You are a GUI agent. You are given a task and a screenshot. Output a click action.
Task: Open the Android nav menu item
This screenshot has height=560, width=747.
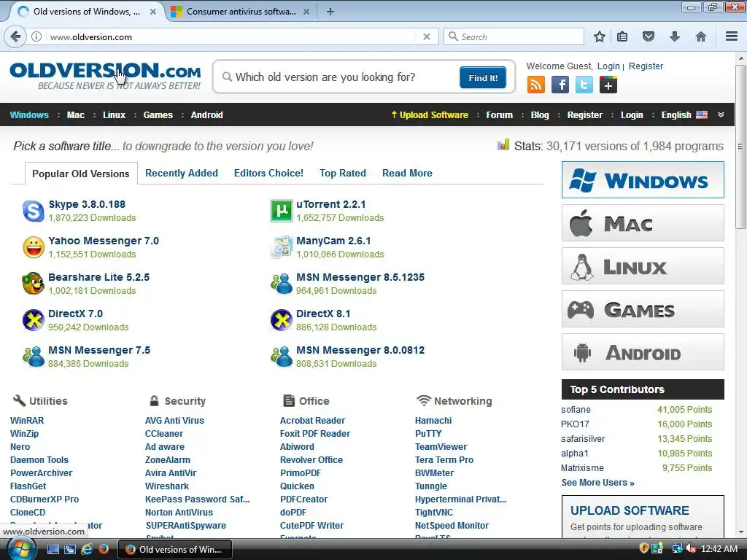(x=206, y=114)
